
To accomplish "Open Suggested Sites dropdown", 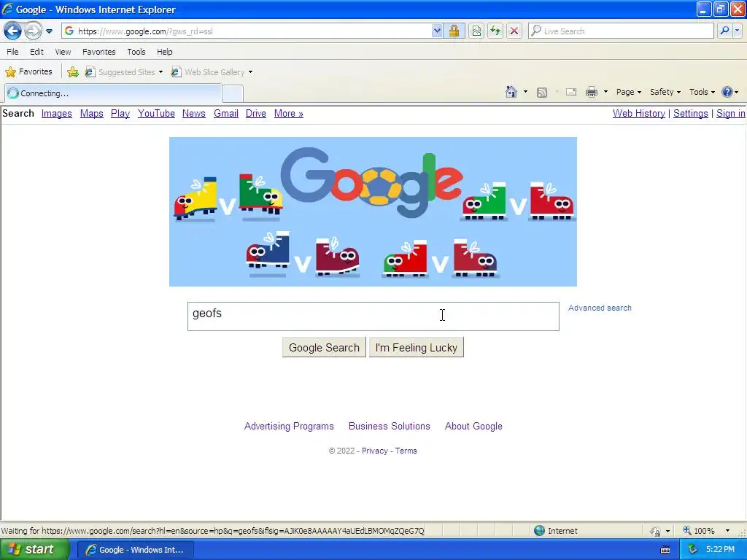I will [124, 72].
